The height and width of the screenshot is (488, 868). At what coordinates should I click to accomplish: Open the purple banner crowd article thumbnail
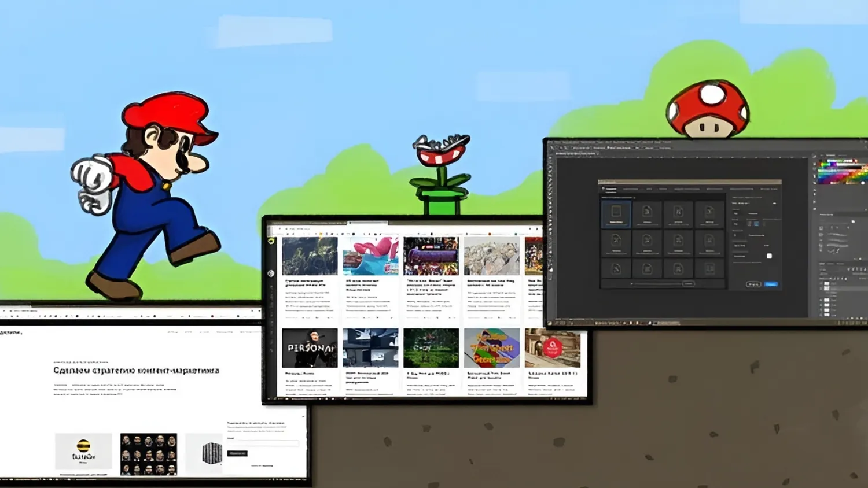tap(431, 256)
